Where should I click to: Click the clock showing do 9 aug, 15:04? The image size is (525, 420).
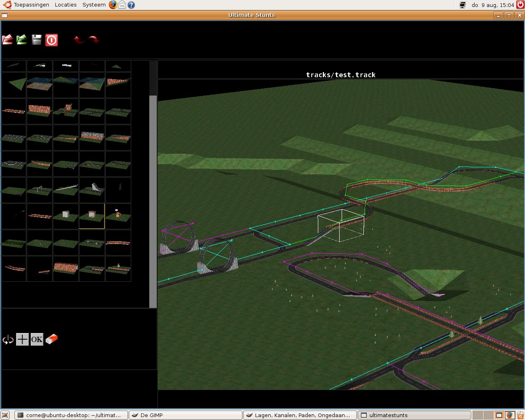pyautogui.click(x=493, y=5)
